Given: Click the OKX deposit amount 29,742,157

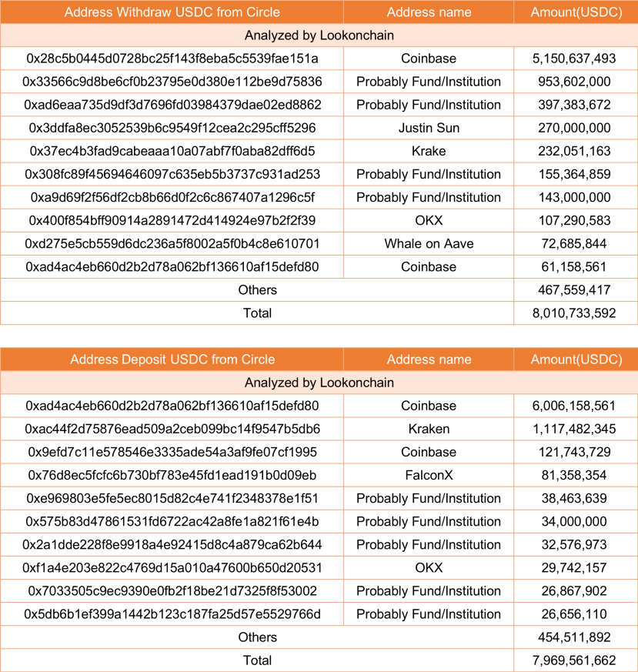Looking at the screenshot, I should coord(574,567).
